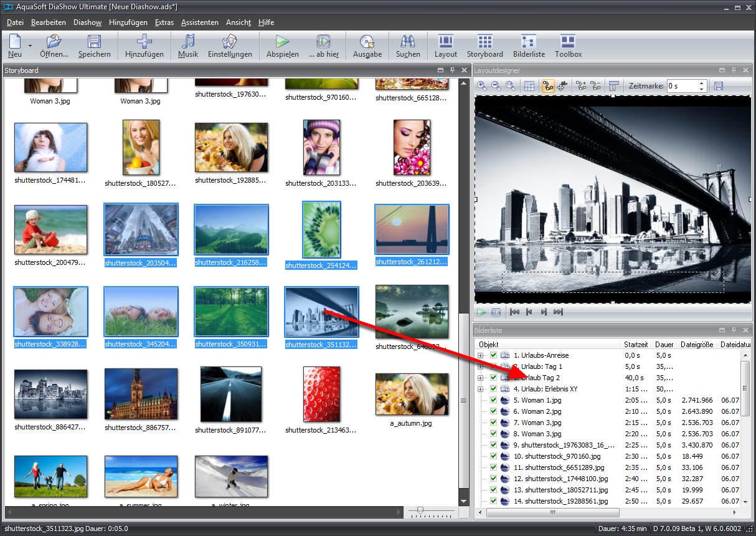
Task: Click the camera pan tool icon
Action: (562, 87)
